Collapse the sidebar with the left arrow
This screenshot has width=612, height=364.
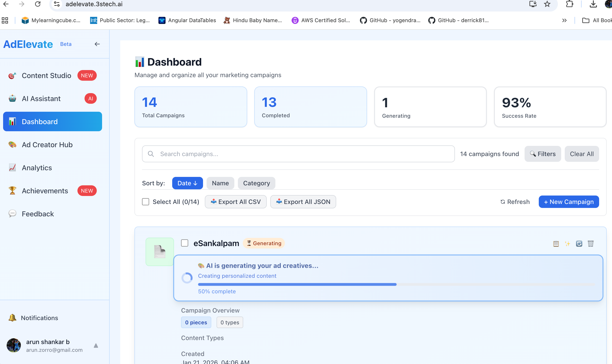click(97, 44)
